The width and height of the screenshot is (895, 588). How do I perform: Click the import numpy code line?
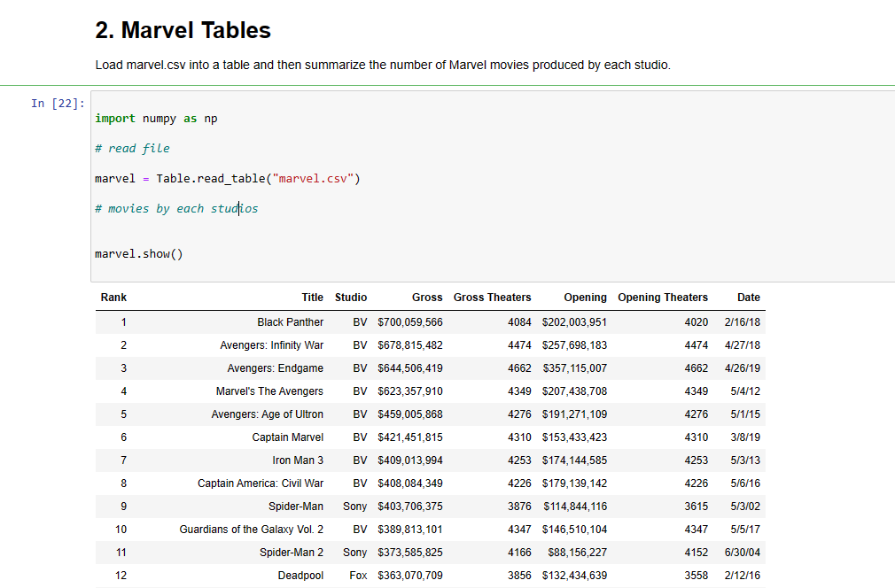click(156, 119)
